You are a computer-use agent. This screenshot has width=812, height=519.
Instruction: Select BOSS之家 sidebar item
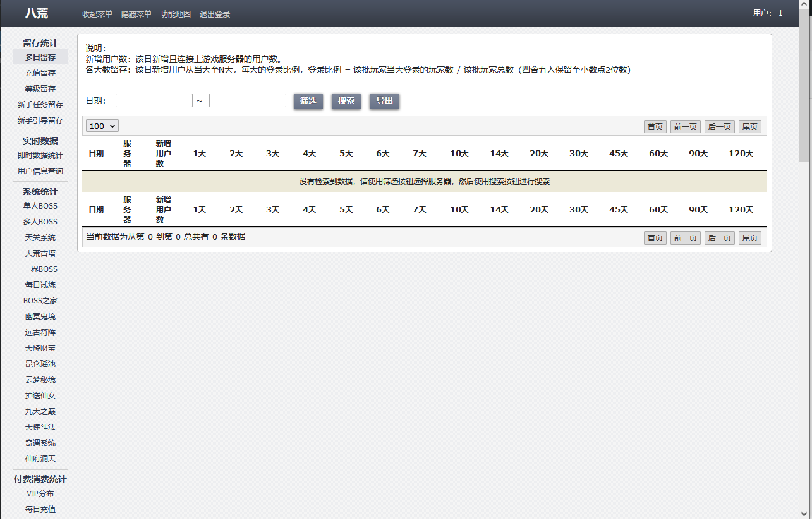tap(40, 300)
